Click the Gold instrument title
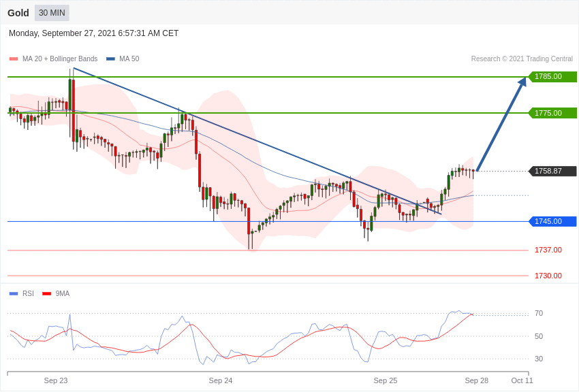 [x=18, y=13]
